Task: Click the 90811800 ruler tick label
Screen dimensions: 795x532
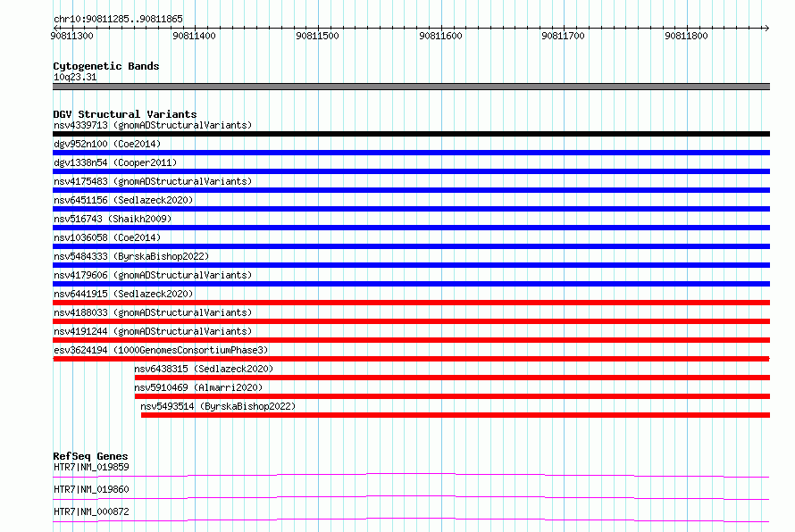Action: (687, 36)
